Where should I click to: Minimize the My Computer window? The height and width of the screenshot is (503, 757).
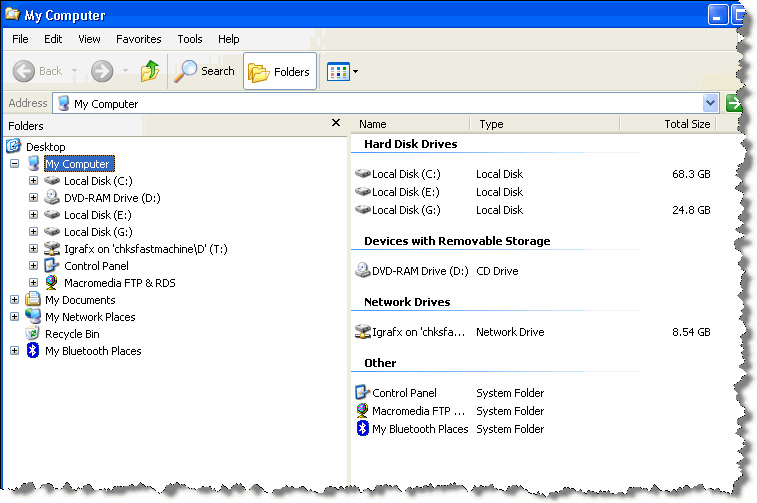(718, 14)
